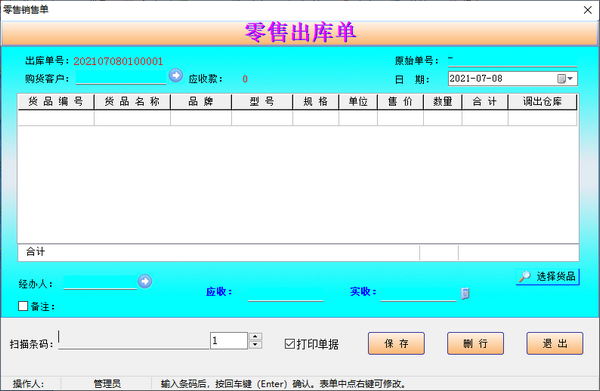Click the 调出仓库 column header
This screenshot has height=391, width=600.
tap(543, 102)
